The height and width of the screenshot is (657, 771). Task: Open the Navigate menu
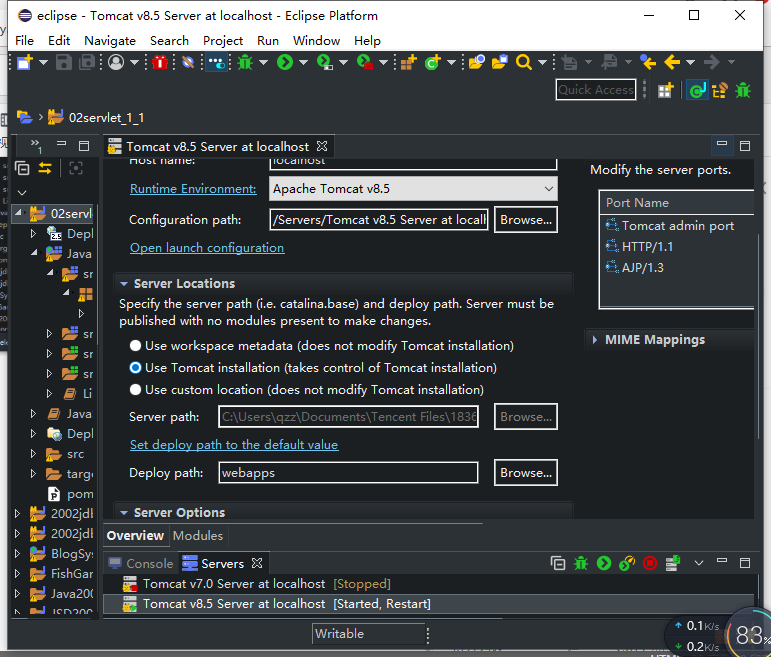110,41
